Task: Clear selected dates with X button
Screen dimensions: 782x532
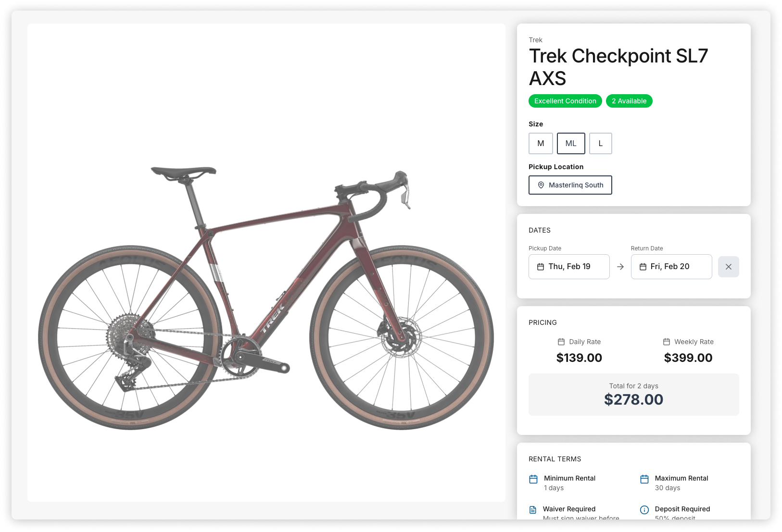Action: [x=728, y=267]
